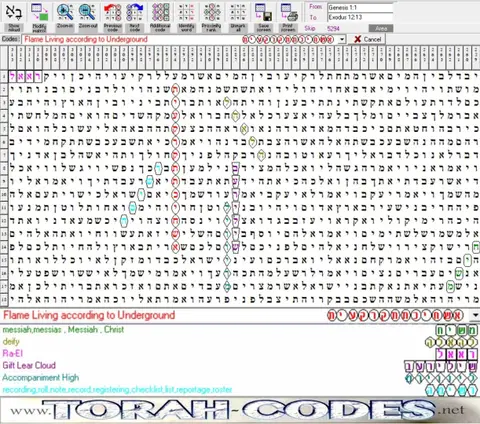Click the Skip value 5294
480x424 pixels.
click(x=333, y=28)
